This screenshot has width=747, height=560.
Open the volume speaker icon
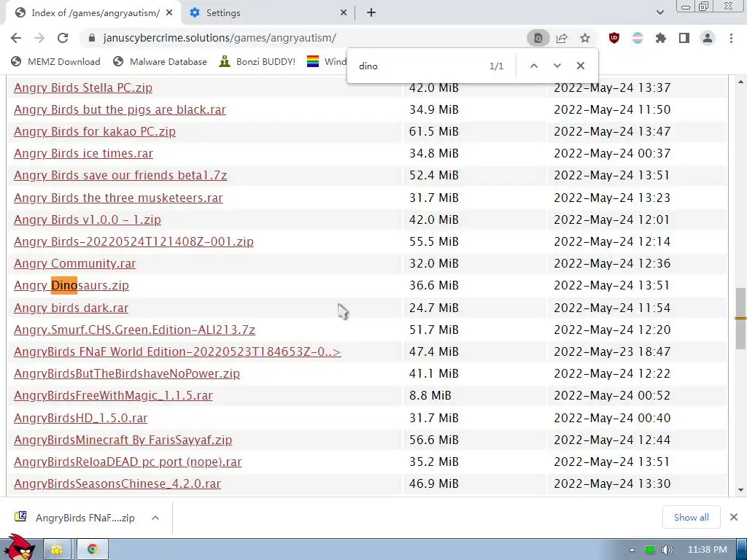[x=667, y=550]
